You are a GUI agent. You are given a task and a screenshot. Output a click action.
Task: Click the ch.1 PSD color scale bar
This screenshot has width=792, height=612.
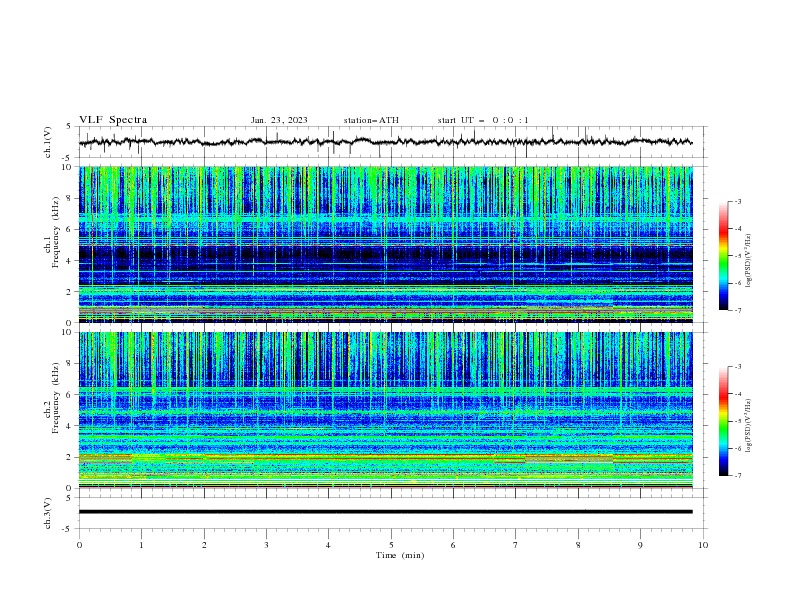[724, 256]
